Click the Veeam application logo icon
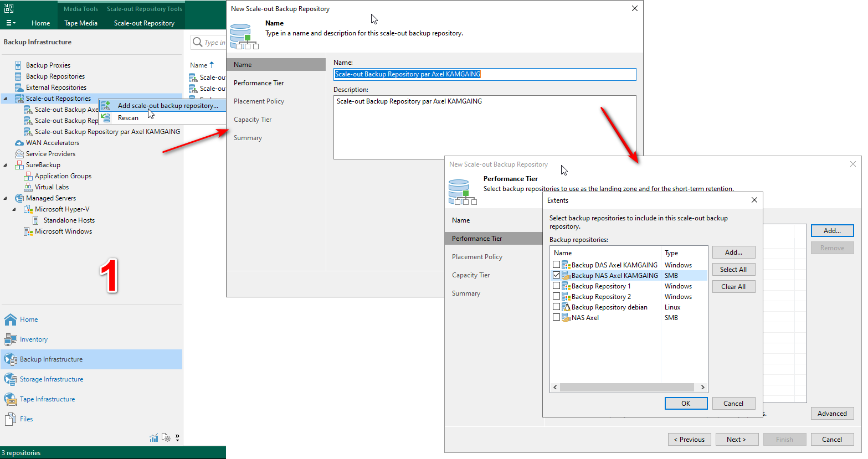Image resolution: width=868 pixels, height=459 pixels. (8, 8)
